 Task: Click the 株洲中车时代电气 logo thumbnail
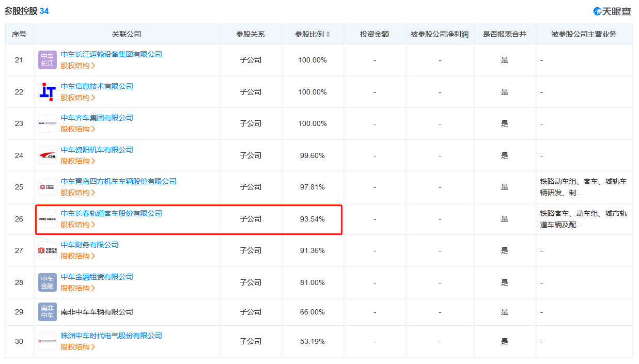click(48, 341)
